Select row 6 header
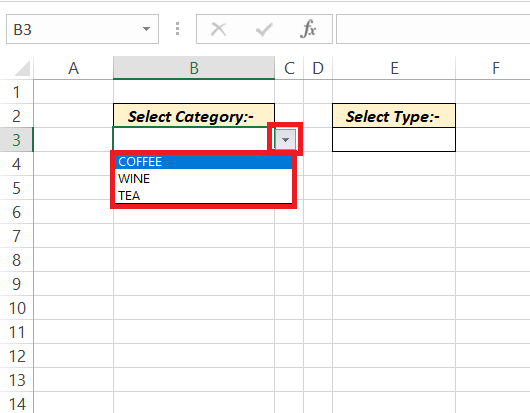Image resolution: width=530 pixels, height=413 pixels. point(17,212)
